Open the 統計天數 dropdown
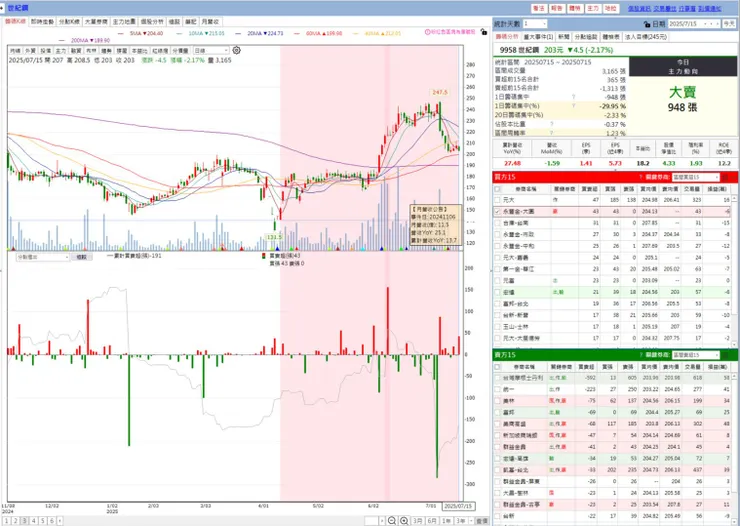The width and height of the screenshot is (740, 526). point(535,24)
